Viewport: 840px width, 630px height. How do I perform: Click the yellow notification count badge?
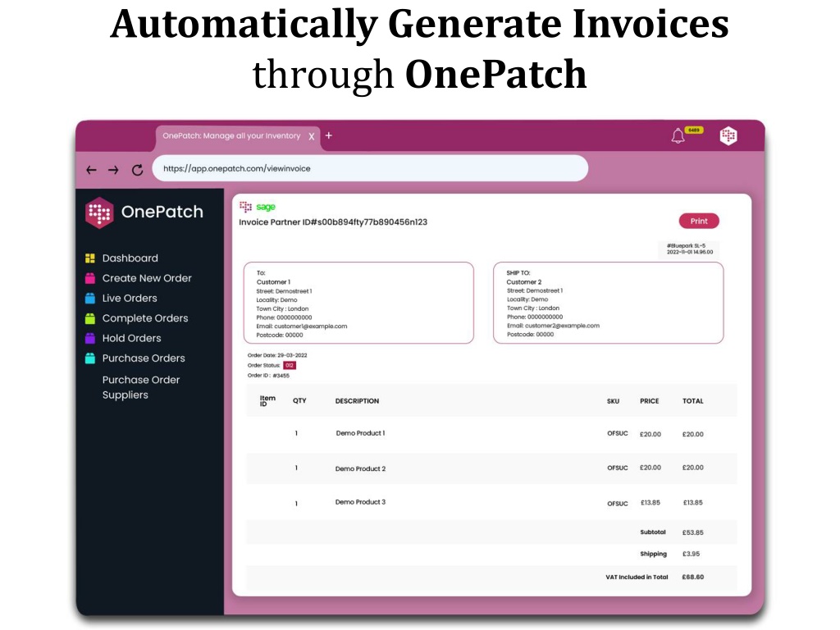(694, 130)
